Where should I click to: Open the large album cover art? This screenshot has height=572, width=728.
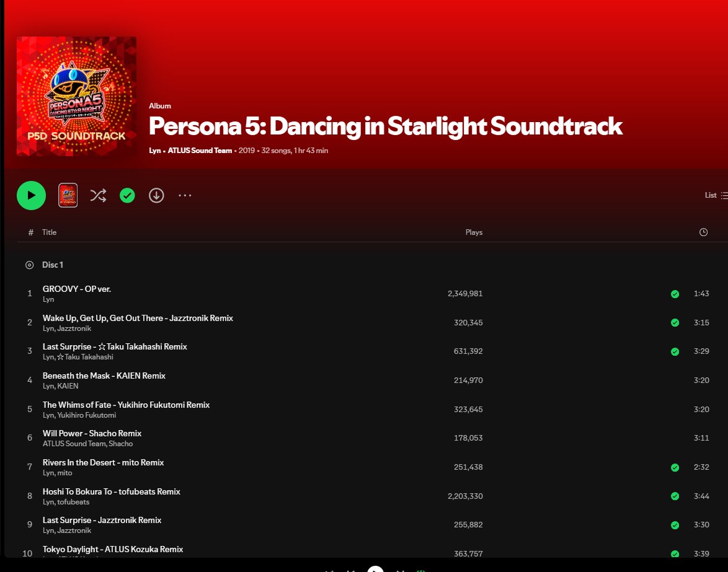pyautogui.click(x=77, y=97)
